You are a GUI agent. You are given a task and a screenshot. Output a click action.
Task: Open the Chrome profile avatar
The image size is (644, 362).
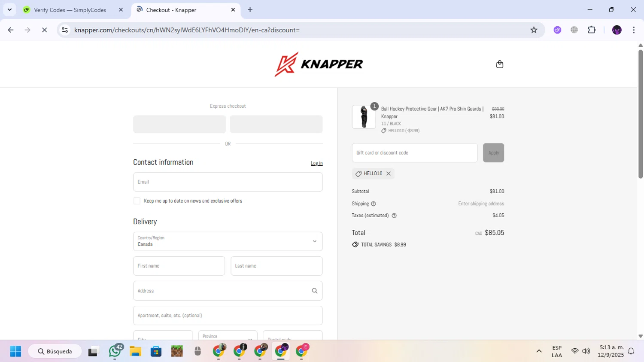tap(617, 30)
